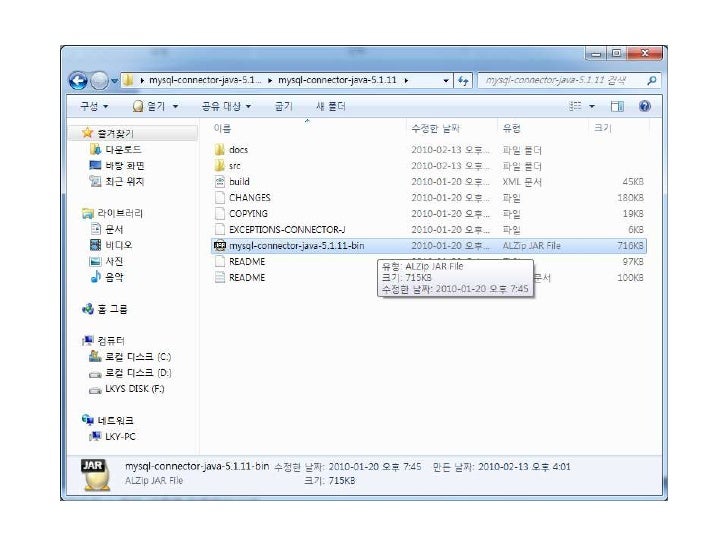The image size is (728, 546).
Task: Expand the 공유 대상 dropdown arrow
Action: pyautogui.click(x=248, y=107)
